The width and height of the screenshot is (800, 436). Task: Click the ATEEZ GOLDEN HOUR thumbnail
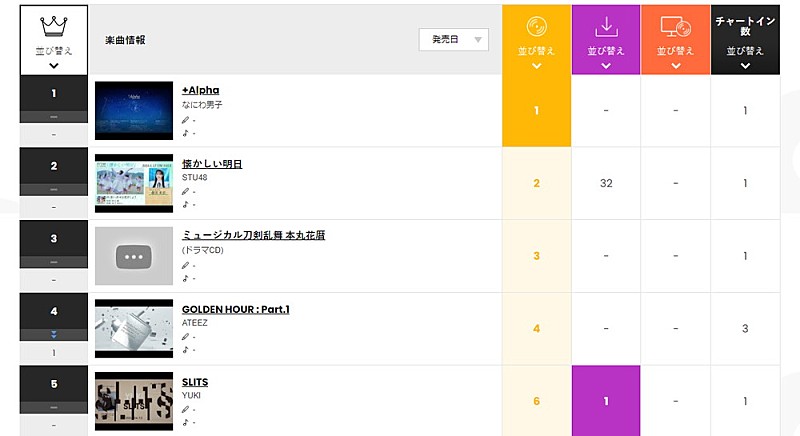point(134,329)
